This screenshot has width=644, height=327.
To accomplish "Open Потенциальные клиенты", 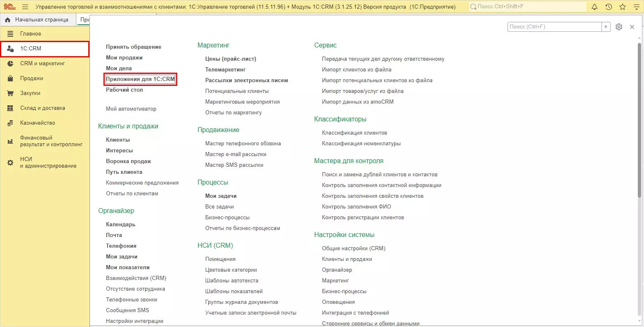I will (x=237, y=91).
